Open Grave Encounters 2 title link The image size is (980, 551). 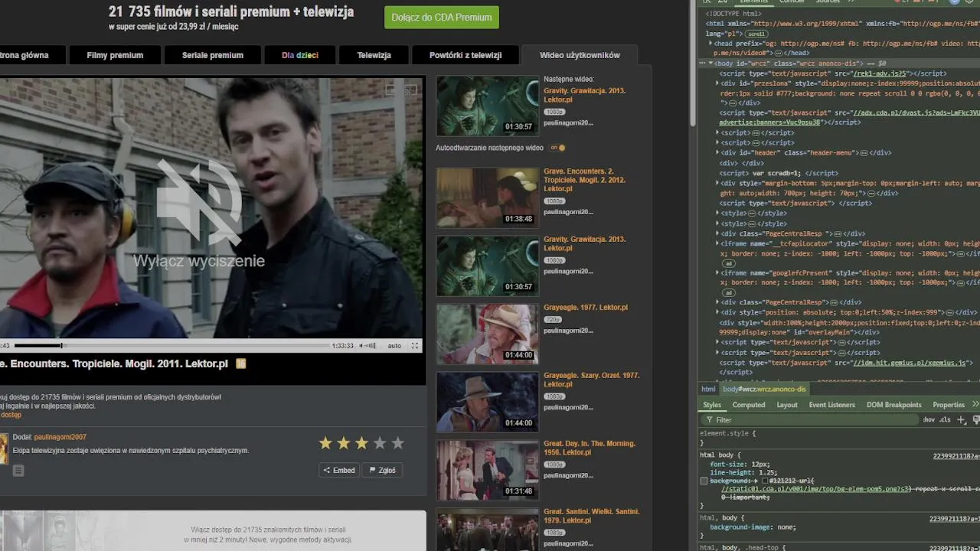585,180
